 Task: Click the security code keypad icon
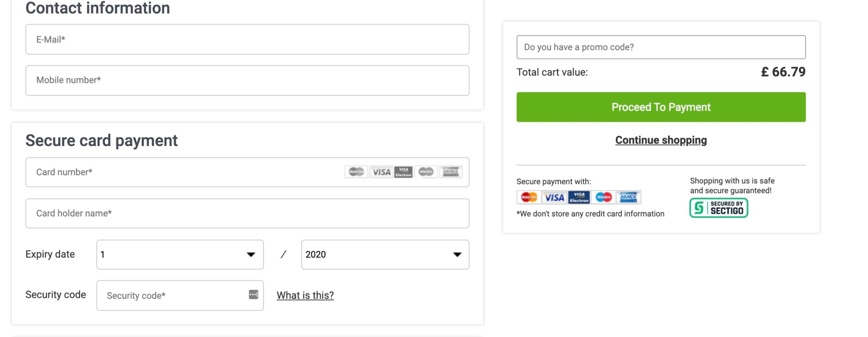point(253,295)
